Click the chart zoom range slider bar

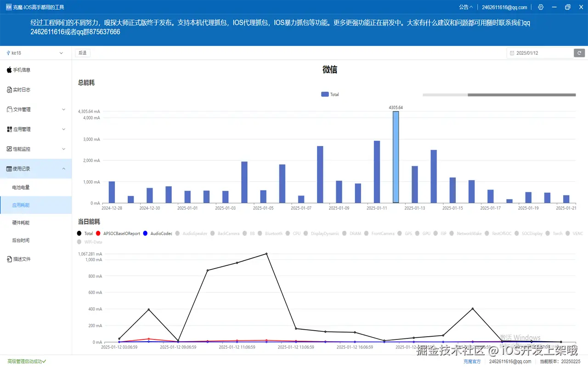coord(521,95)
